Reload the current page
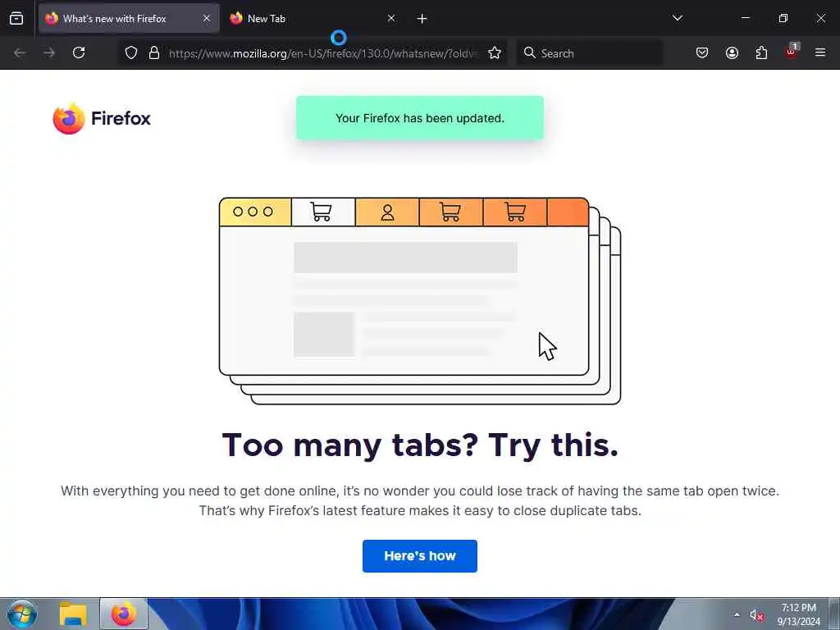The image size is (840, 630). point(79,53)
